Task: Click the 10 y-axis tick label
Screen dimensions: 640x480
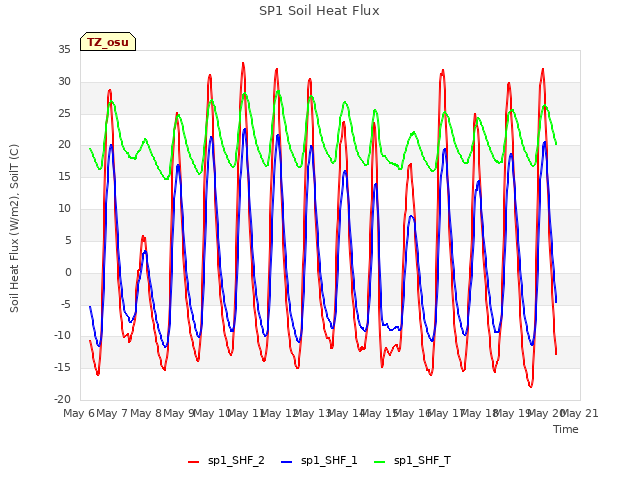Action: tap(64, 208)
